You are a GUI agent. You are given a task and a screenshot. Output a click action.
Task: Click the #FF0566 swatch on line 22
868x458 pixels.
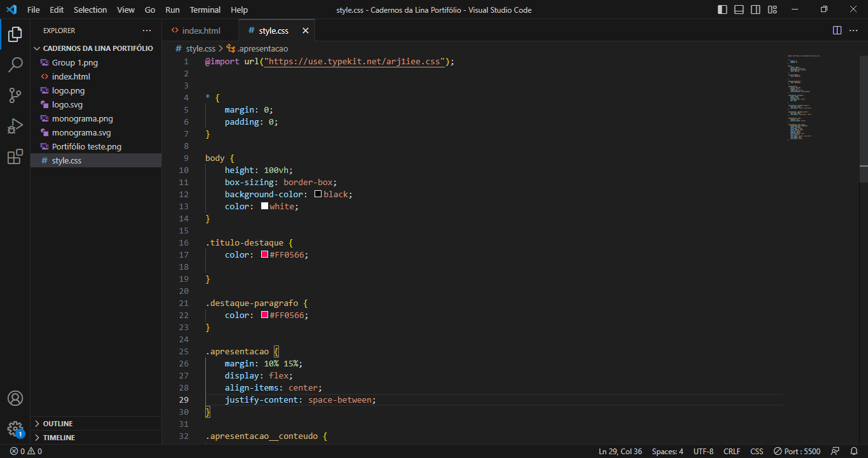coord(264,315)
